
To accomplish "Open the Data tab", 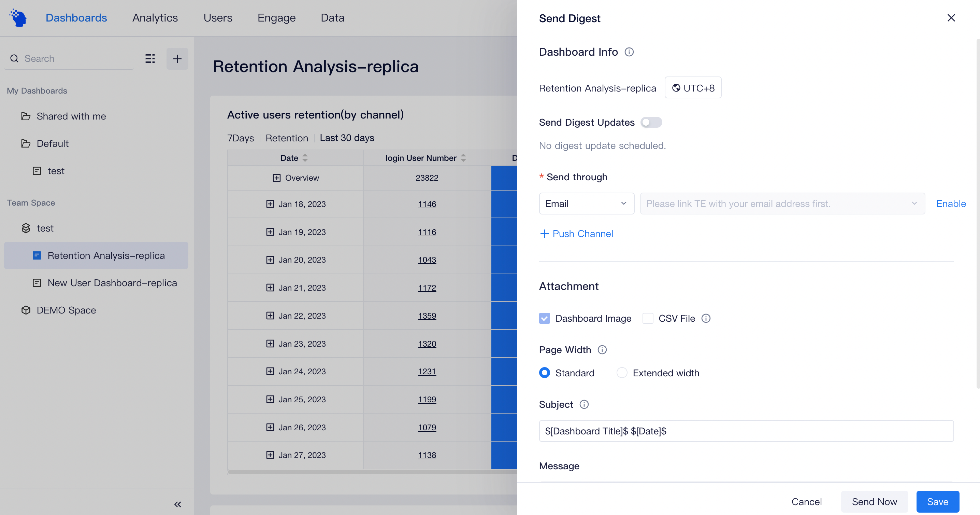I will pos(332,18).
